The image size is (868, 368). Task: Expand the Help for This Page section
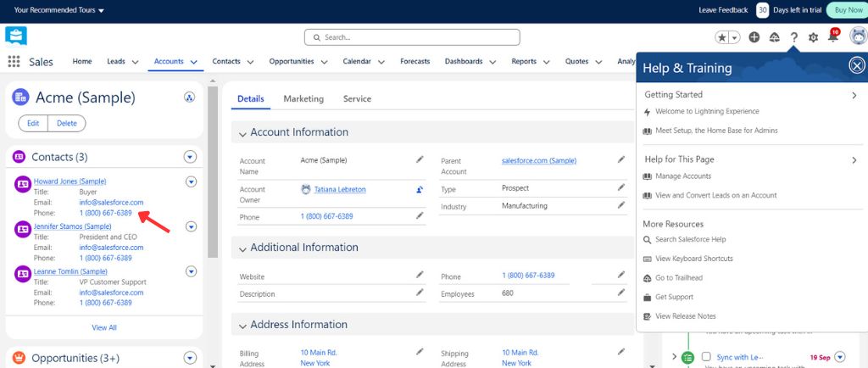(x=854, y=160)
